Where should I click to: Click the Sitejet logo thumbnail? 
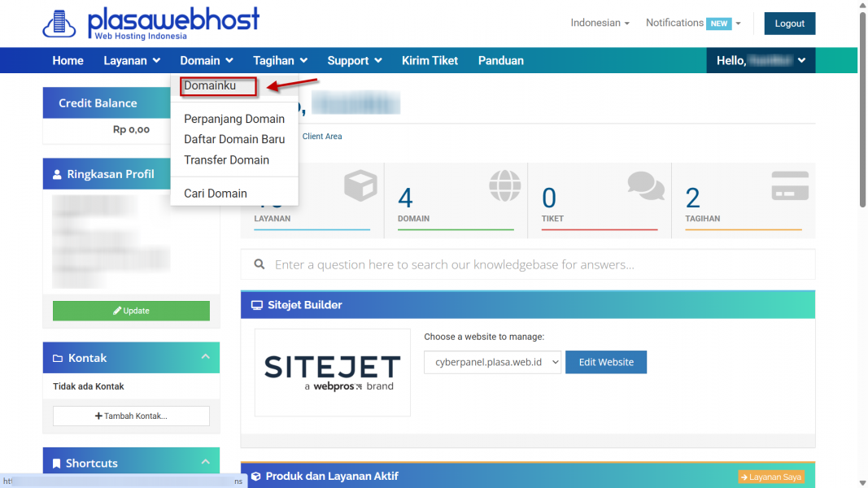pos(332,373)
